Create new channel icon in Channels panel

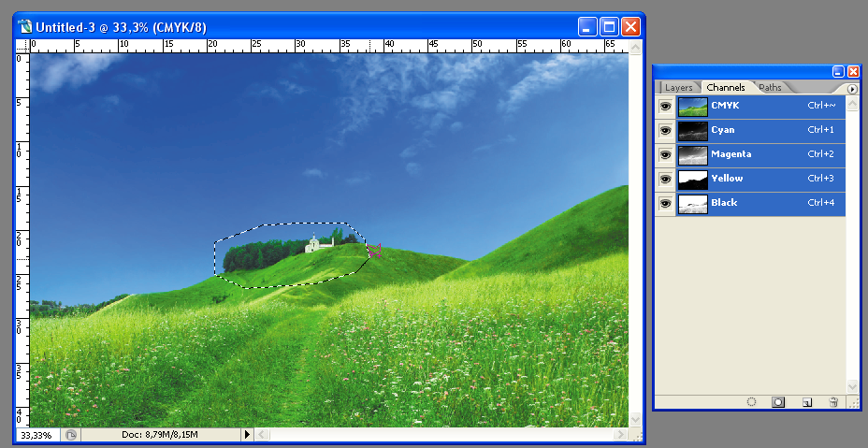[x=807, y=402]
